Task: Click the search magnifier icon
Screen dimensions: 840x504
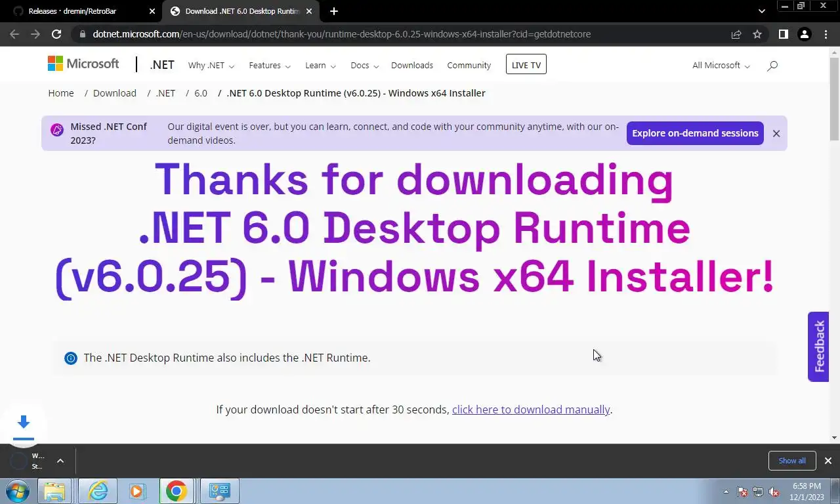Action: click(772, 66)
